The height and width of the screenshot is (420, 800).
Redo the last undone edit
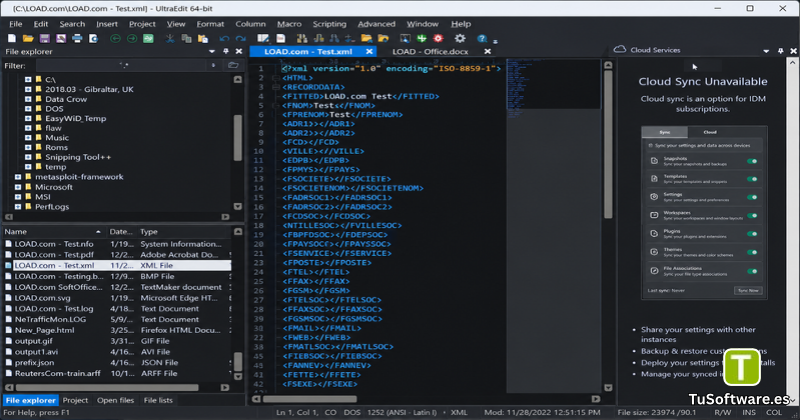tap(241, 38)
